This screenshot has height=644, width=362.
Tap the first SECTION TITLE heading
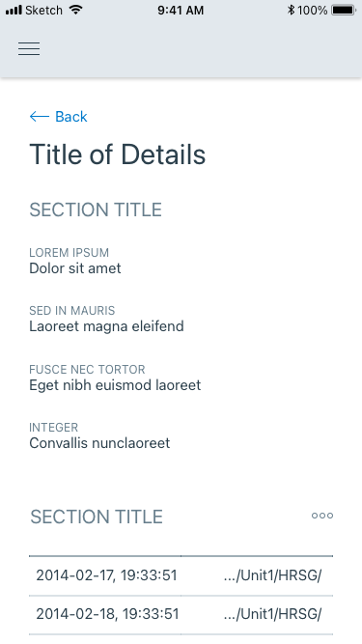click(96, 210)
